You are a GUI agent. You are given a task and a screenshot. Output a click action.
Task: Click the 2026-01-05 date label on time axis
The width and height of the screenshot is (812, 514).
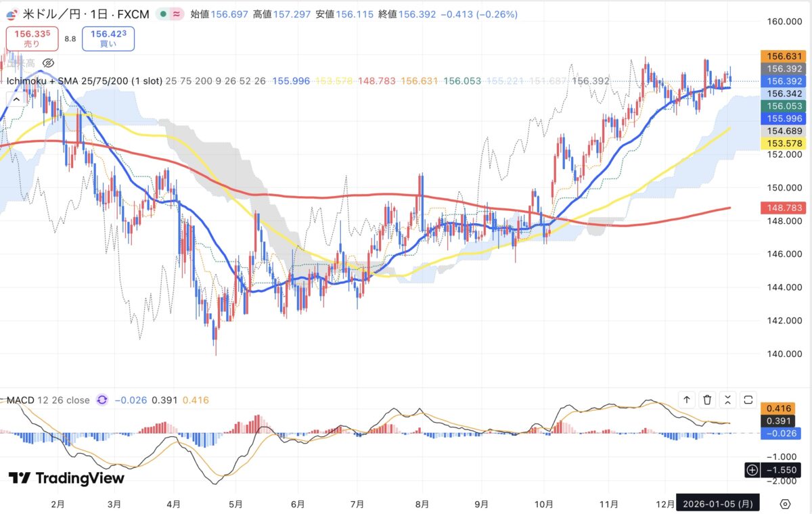[717, 504]
